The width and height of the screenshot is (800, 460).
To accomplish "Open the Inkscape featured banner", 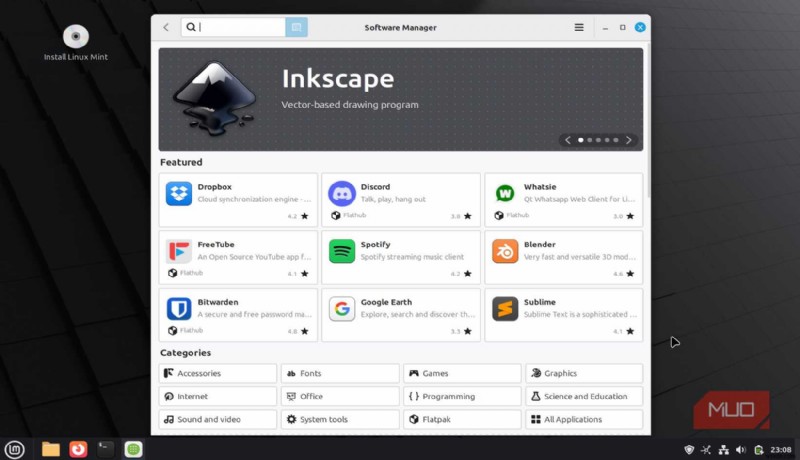I will click(401, 99).
